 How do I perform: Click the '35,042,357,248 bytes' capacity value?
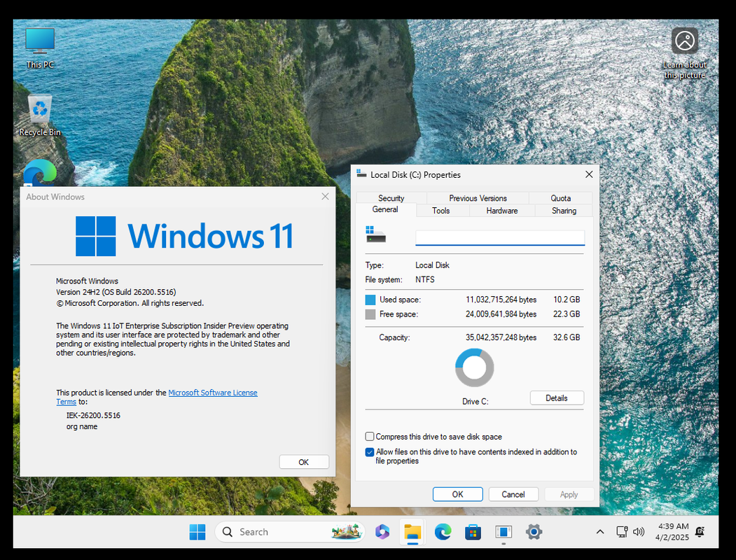(x=501, y=337)
